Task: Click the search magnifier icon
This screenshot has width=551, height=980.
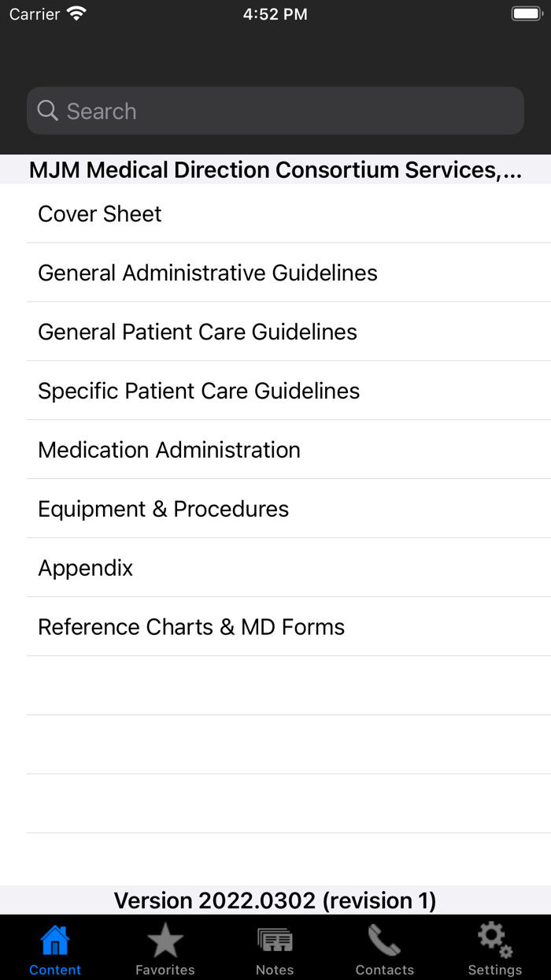Action: [x=47, y=110]
